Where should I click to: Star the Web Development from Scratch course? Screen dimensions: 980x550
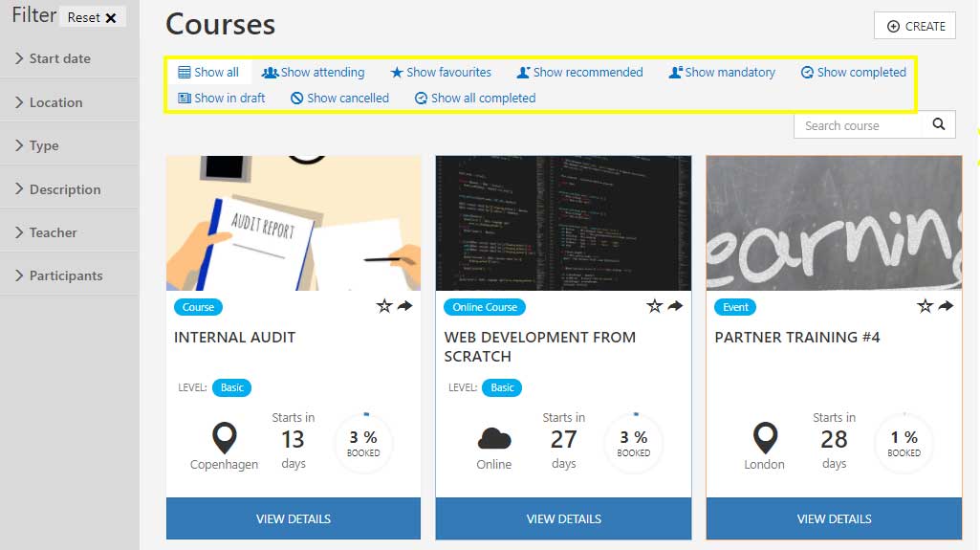click(655, 306)
